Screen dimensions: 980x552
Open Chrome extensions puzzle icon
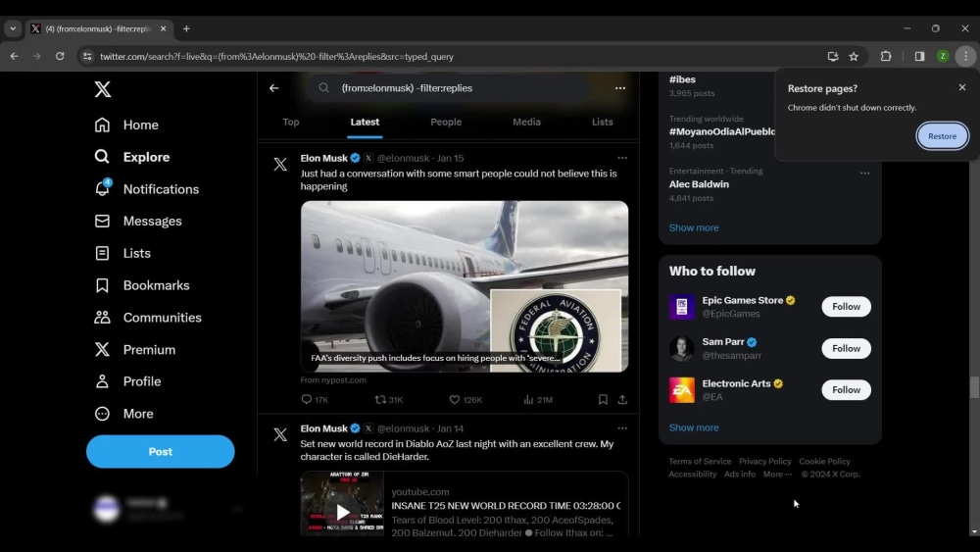coord(886,56)
